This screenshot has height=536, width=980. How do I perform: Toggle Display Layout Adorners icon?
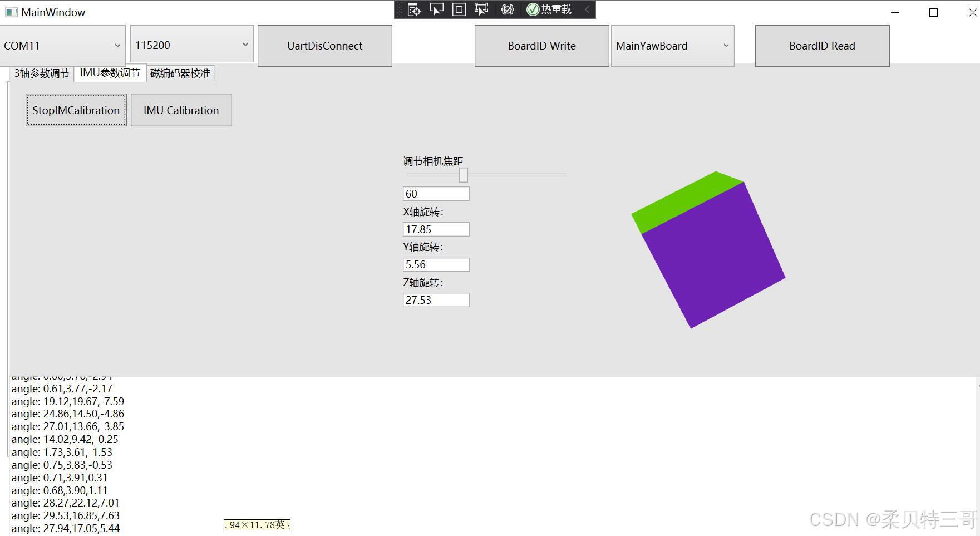(x=459, y=9)
